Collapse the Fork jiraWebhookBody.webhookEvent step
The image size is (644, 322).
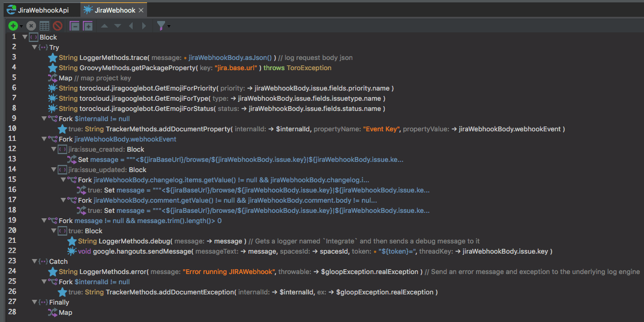44,139
